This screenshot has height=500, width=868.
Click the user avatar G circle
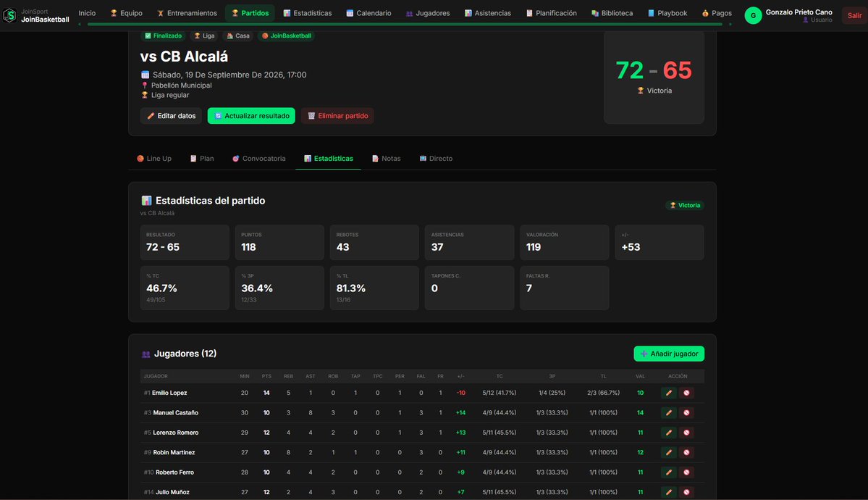tap(753, 15)
